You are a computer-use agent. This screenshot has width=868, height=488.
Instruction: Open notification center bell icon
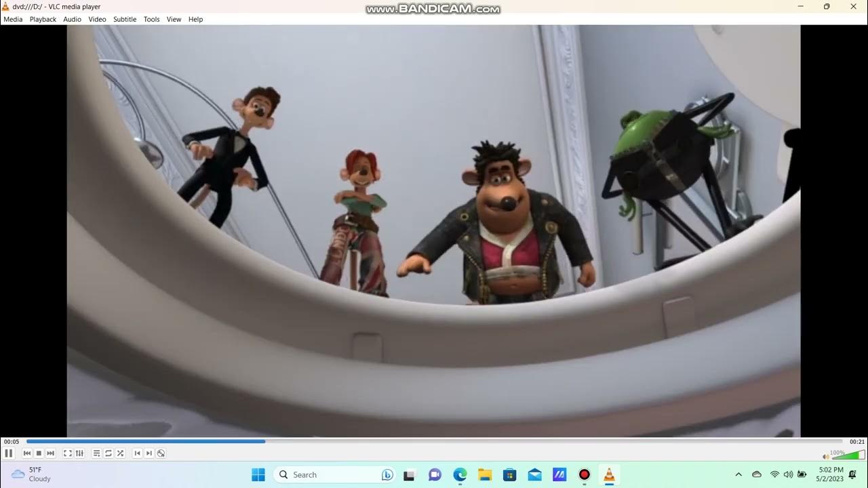852,474
